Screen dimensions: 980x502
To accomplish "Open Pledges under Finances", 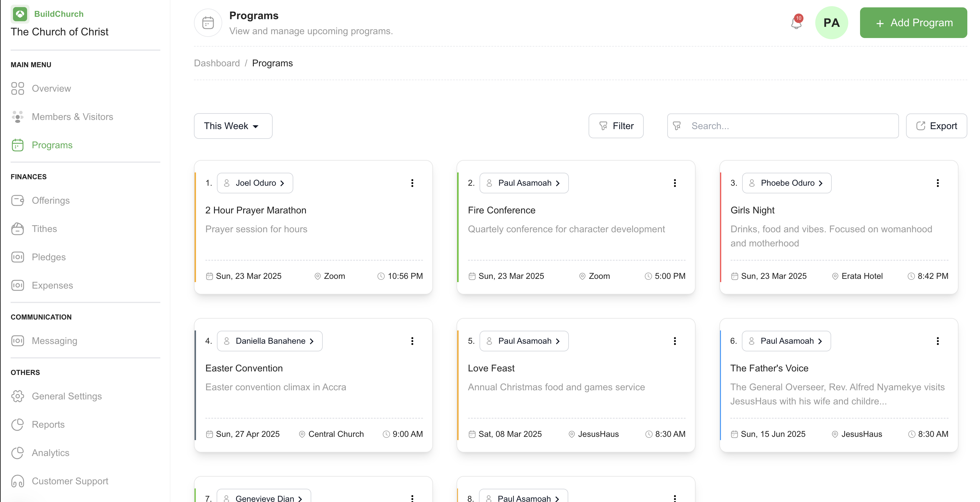I will click(49, 257).
